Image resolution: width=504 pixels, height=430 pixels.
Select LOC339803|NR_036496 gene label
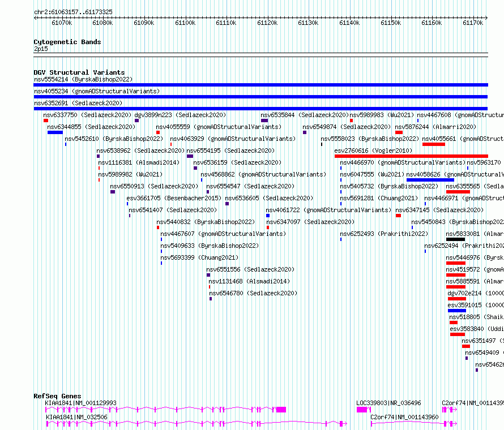click(x=388, y=403)
